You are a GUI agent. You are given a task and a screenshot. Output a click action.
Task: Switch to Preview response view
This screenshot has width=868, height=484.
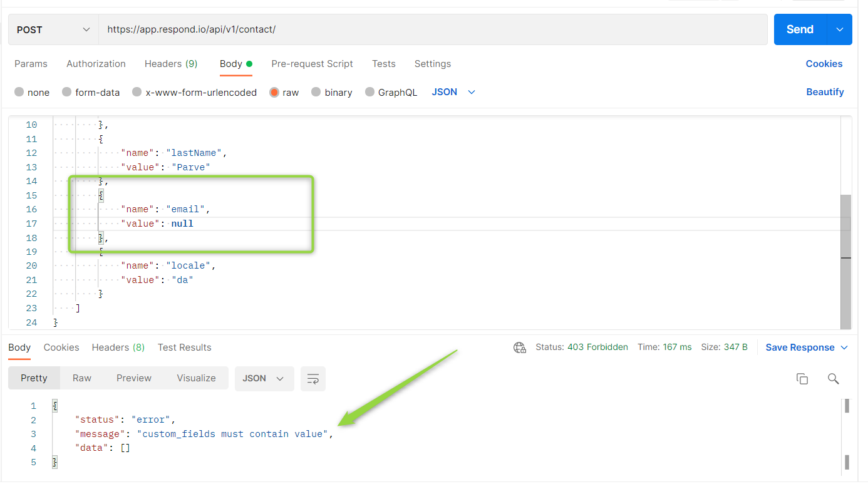134,378
